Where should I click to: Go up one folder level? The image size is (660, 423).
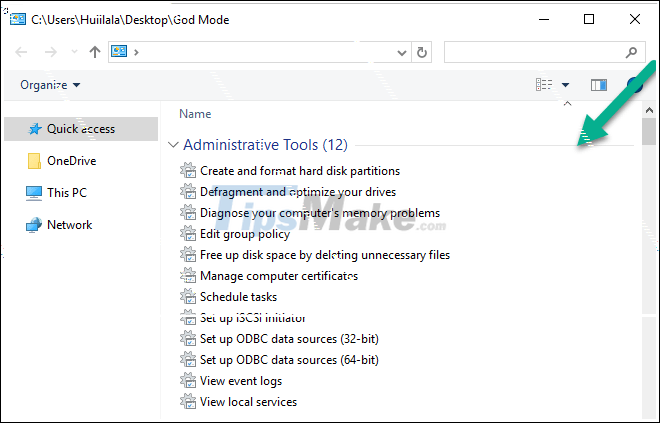tap(95, 52)
